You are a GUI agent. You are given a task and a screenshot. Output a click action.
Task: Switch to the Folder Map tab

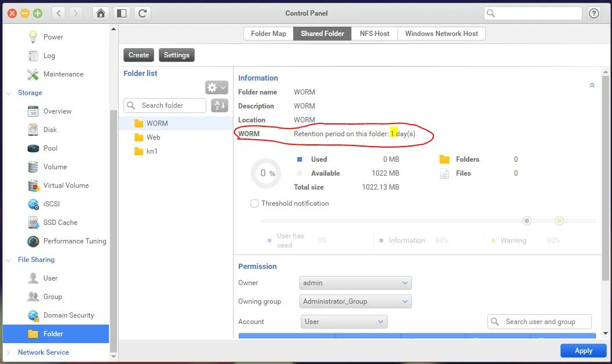click(268, 34)
